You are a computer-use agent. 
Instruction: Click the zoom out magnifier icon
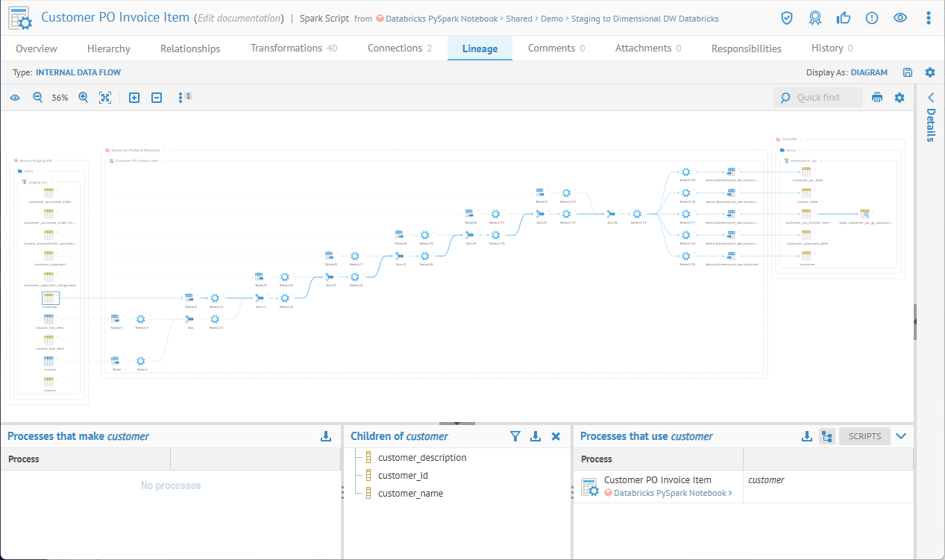pos(37,98)
